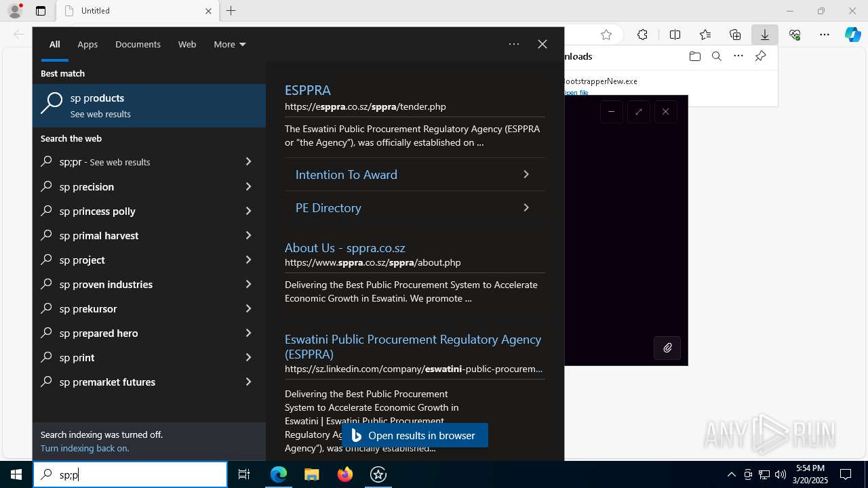
Task: Open the Copilot icon in Edge
Action: click(853, 35)
